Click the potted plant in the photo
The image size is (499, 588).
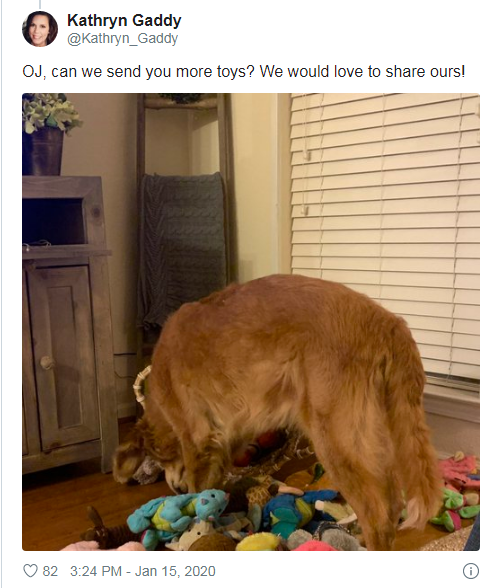tap(47, 134)
